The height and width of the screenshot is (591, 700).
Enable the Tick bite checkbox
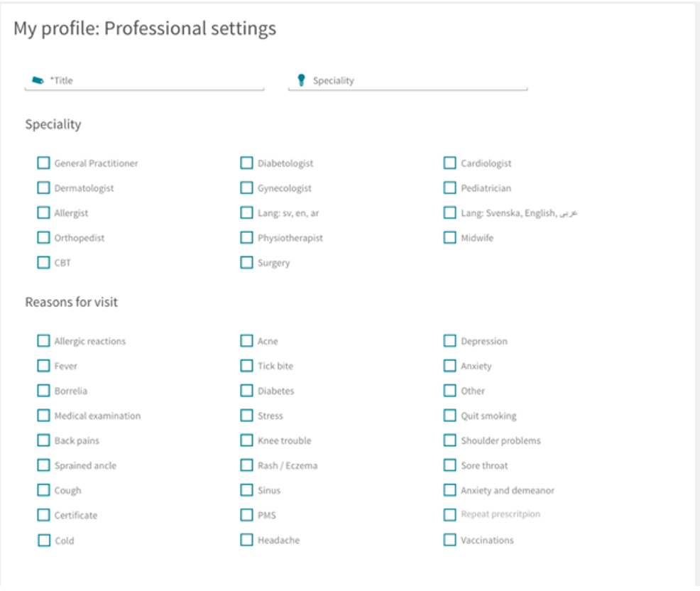246,366
